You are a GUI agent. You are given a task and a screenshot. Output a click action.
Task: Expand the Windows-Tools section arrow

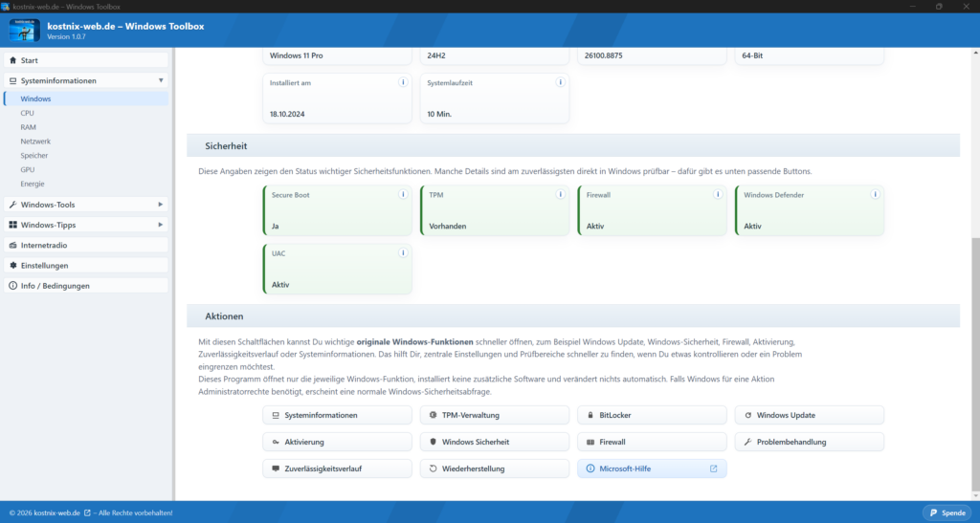click(x=161, y=205)
